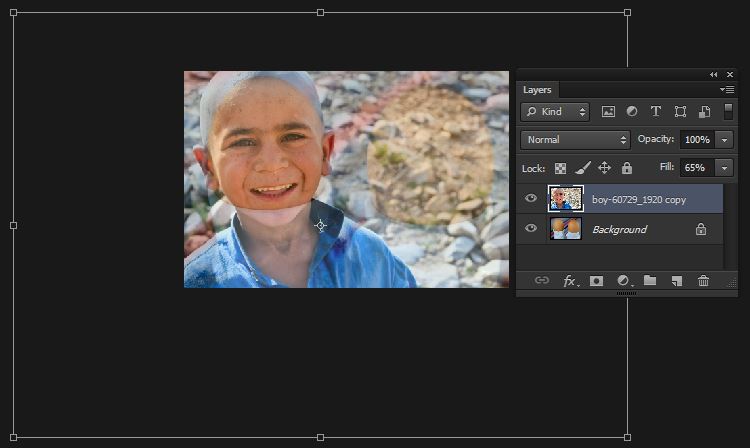Image resolution: width=750 pixels, height=448 pixels.
Task: Lock image pixels with brush icon
Action: point(583,168)
